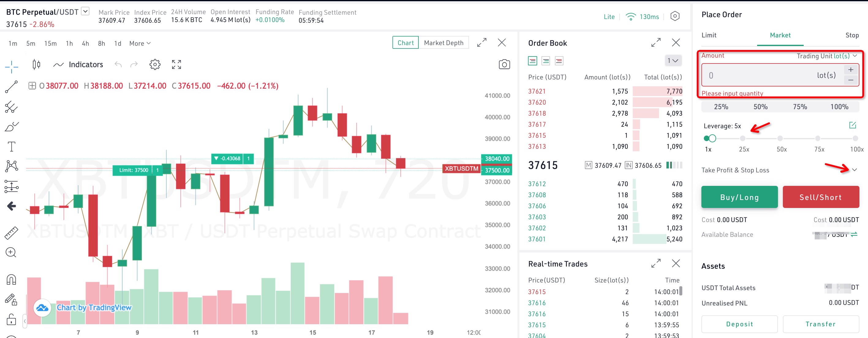868x338 pixels.
Task: Click the chart fullscreen expand icon
Action: (x=481, y=43)
